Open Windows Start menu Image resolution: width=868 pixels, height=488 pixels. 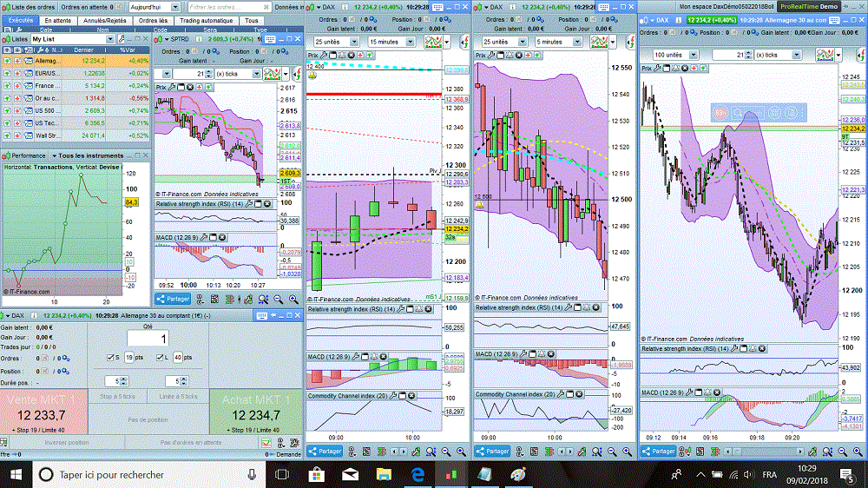(x=16, y=475)
